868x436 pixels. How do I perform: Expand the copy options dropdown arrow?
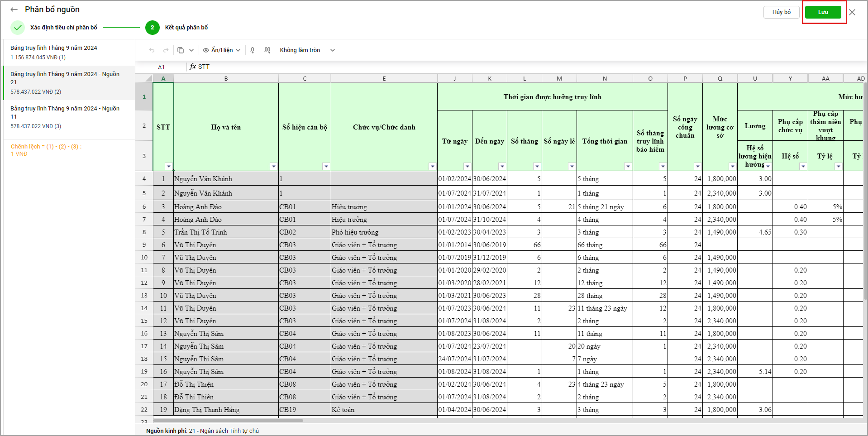[x=191, y=50]
